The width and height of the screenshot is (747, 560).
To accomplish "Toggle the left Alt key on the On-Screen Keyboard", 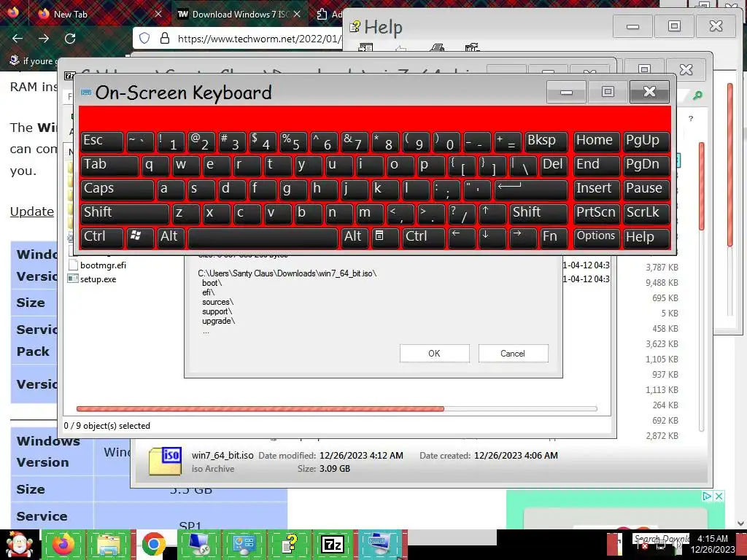I will coord(171,238).
